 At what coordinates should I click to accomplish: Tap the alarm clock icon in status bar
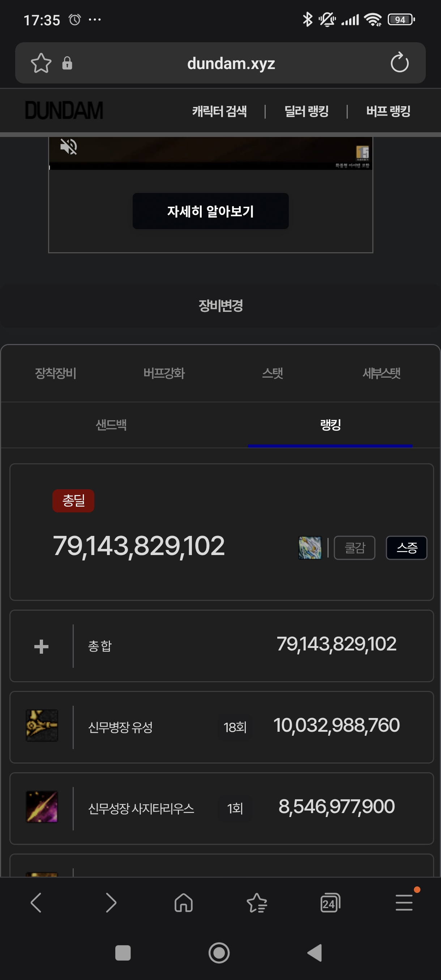click(75, 20)
